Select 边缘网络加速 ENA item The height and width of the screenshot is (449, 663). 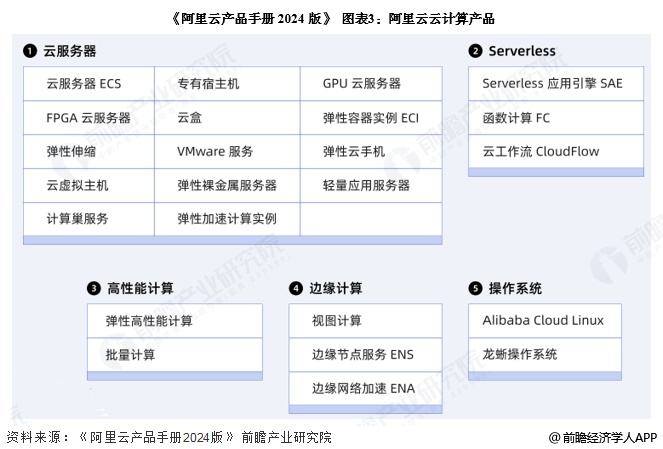365,388
